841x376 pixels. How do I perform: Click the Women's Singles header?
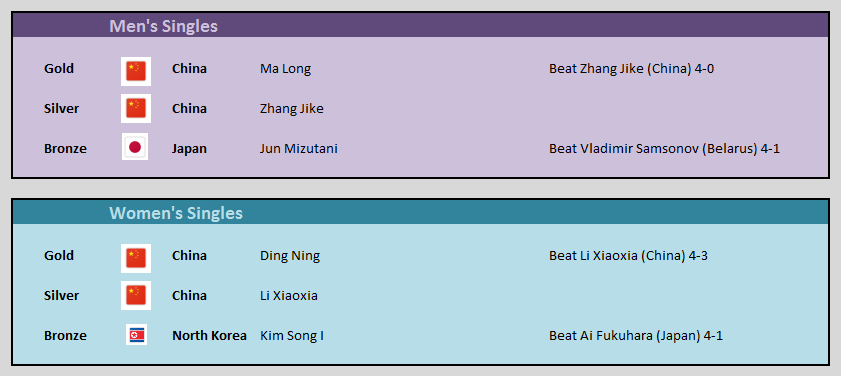(x=176, y=213)
